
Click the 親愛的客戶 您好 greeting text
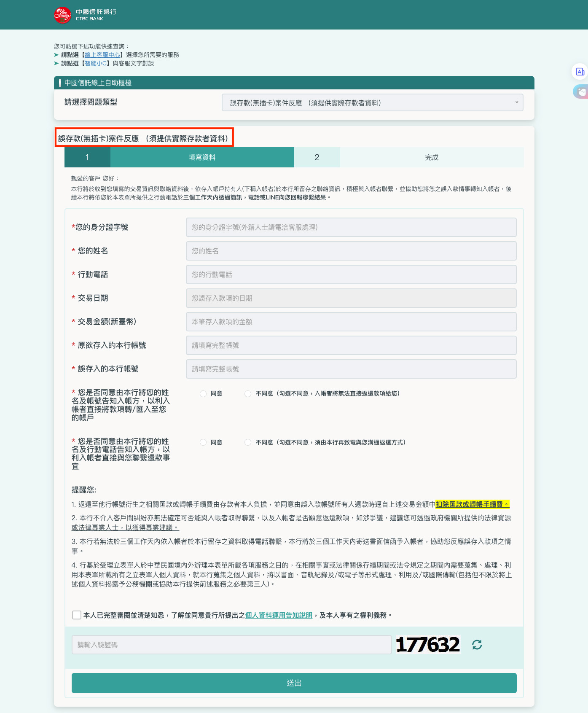(x=95, y=178)
